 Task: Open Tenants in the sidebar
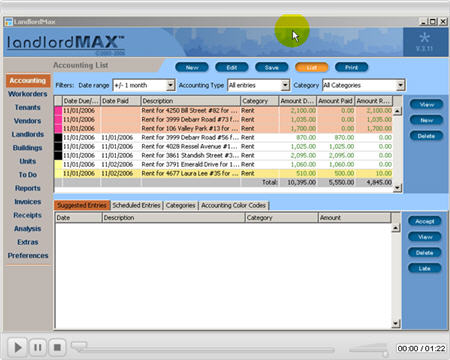tap(28, 107)
